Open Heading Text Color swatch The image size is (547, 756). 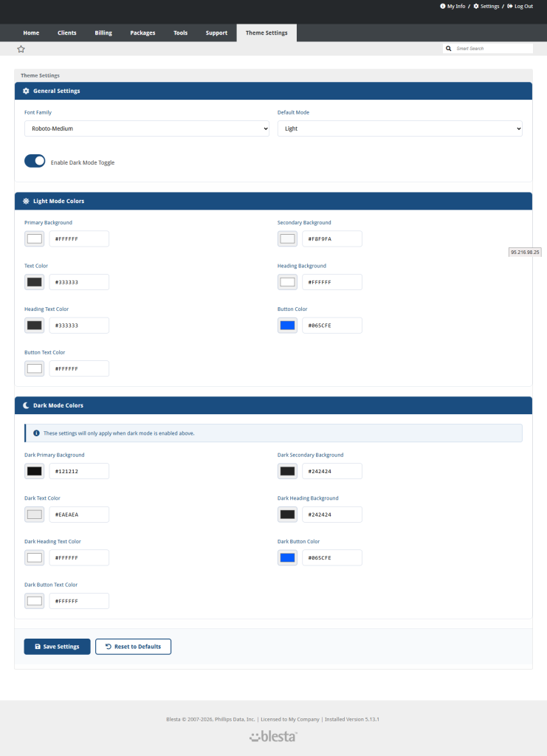pyautogui.click(x=34, y=326)
